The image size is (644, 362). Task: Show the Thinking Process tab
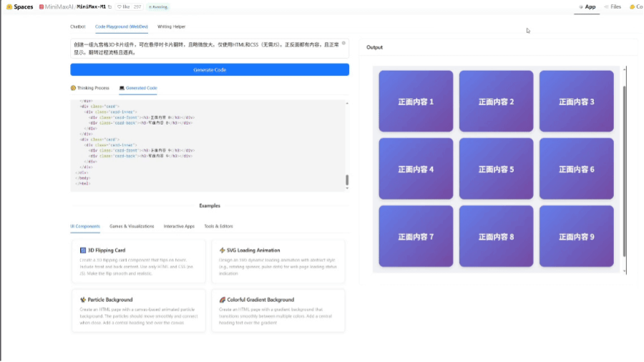point(90,88)
